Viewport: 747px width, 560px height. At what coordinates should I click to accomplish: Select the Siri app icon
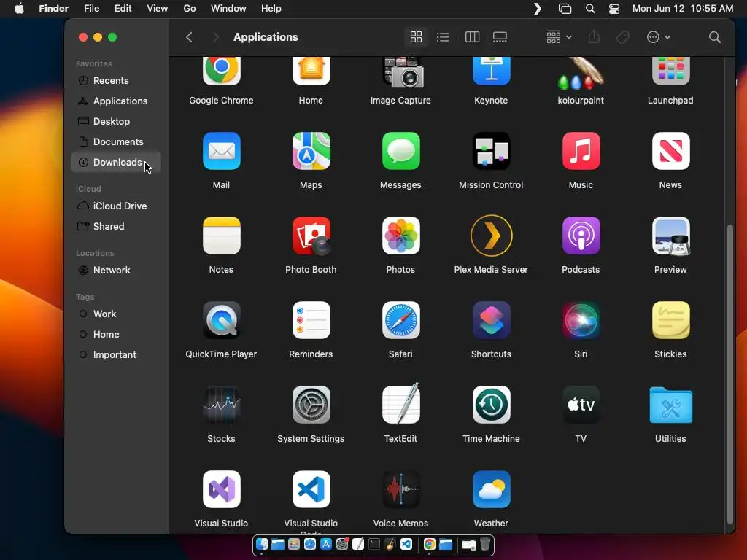pyautogui.click(x=581, y=320)
